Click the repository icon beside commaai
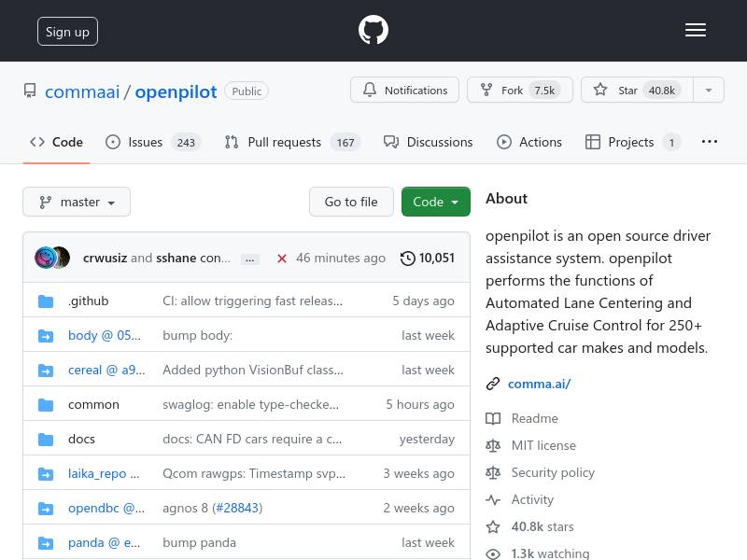Screen dimensions: 747x560 30,91
